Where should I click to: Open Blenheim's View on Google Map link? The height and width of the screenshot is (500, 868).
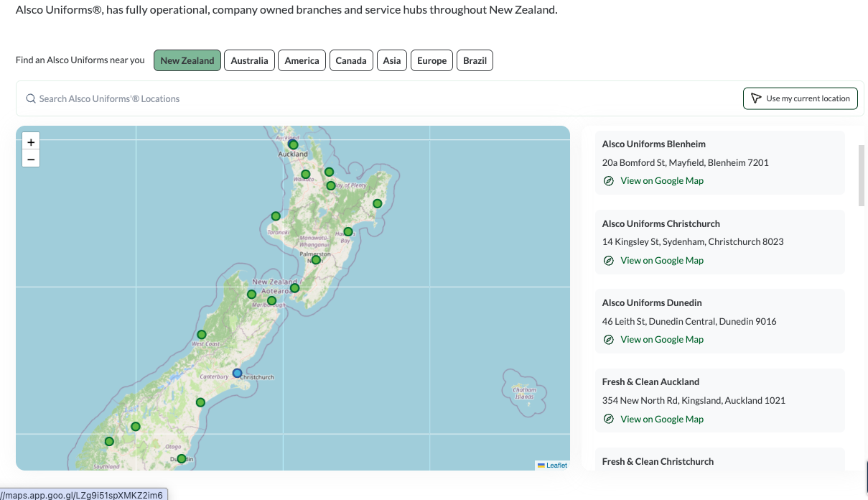662,181
